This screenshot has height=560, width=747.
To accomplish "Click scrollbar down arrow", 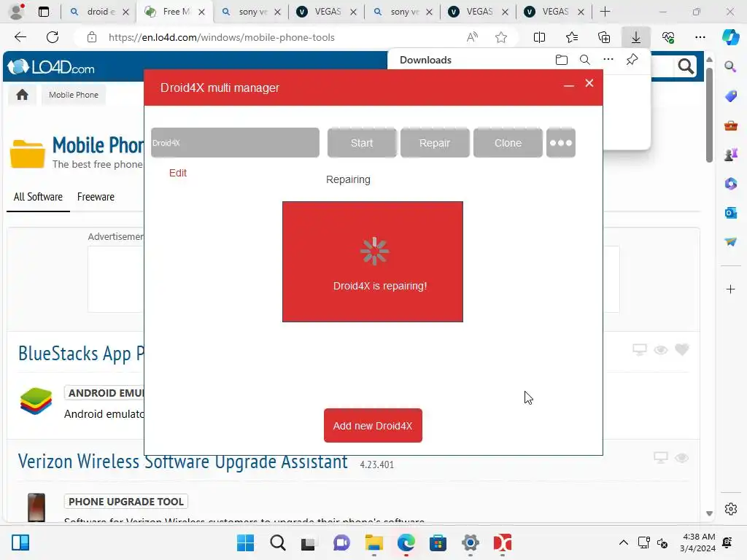I will pyautogui.click(x=709, y=513).
